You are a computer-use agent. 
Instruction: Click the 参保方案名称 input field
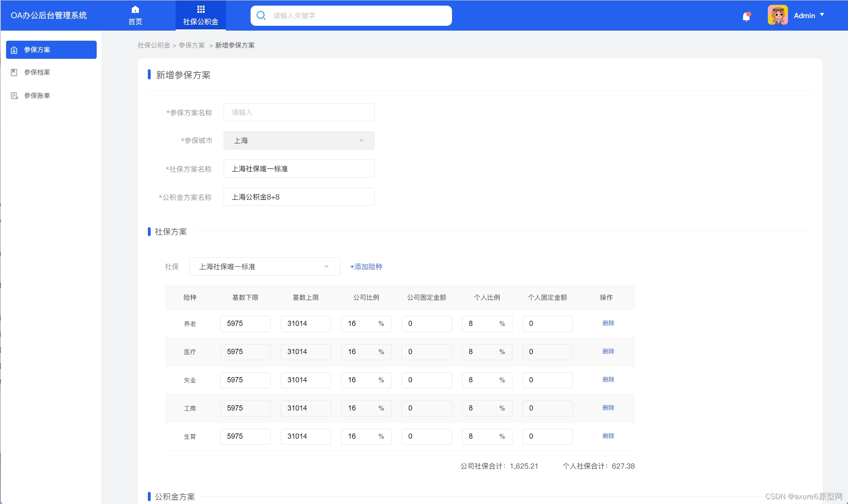click(299, 112)
